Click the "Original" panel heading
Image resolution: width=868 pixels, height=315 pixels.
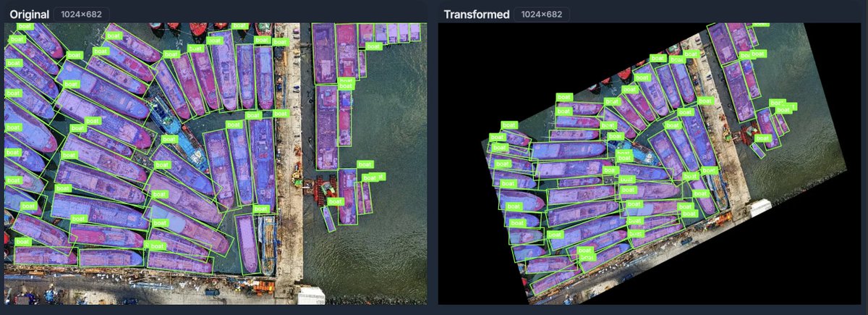(29, 14)
